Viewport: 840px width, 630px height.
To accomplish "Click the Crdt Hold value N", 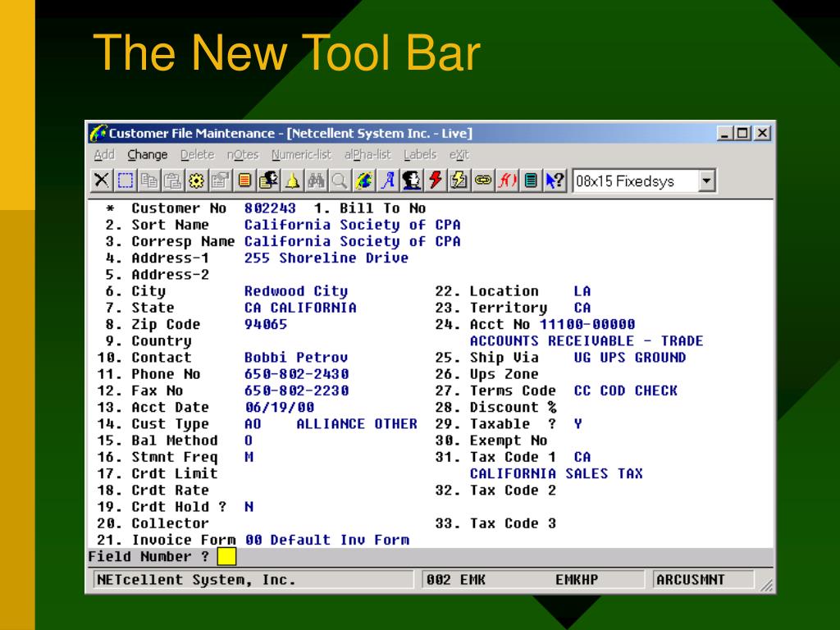I will point(249,507).
